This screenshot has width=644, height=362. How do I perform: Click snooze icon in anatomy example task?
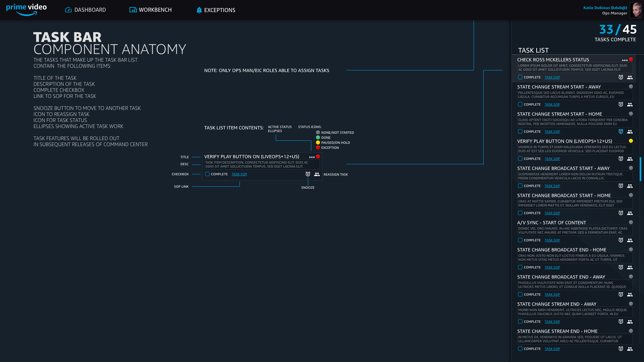pyautogui.click(x=308, y=174)
